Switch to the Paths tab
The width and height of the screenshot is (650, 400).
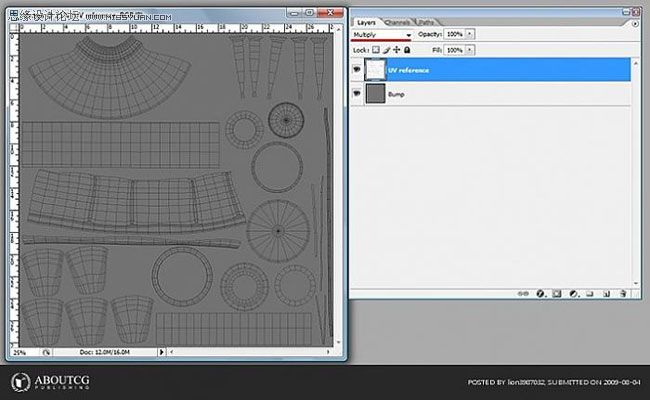tap(426, 21)
